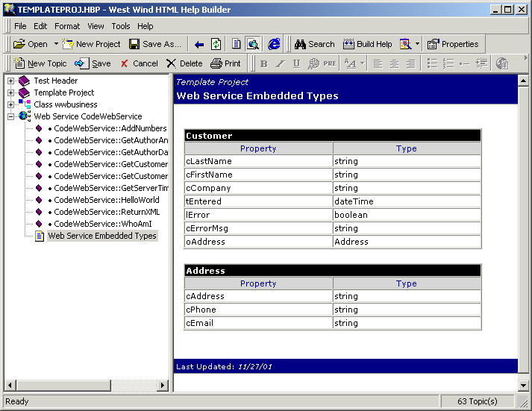This screenshot has height=411, width=532.
Task: Open the Format menu
Action: [67, 26]
